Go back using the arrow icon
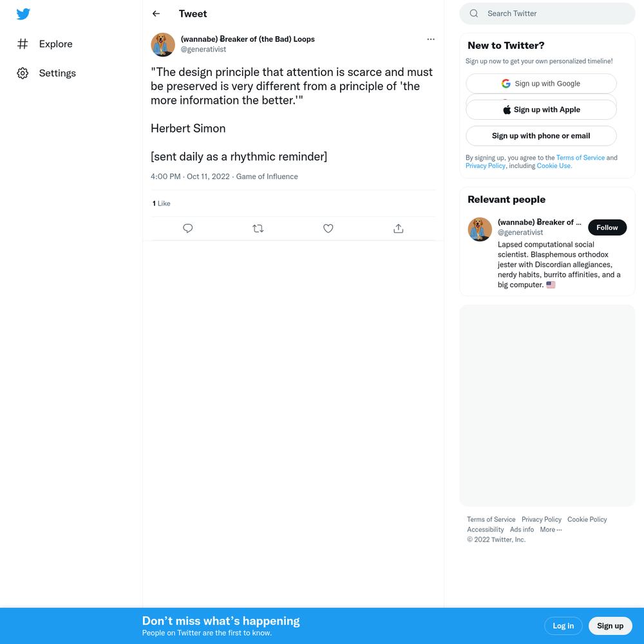Screen dimensions: 644x644 click(156, 14)
